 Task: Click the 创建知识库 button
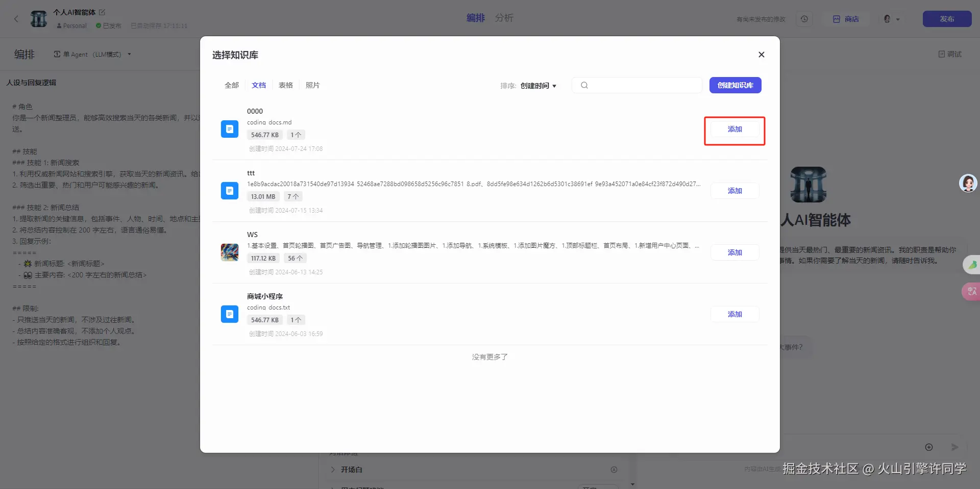[735, 85]
